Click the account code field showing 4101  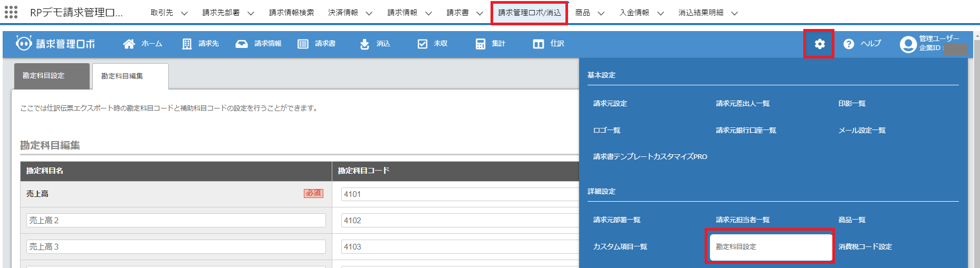[459, 194]
